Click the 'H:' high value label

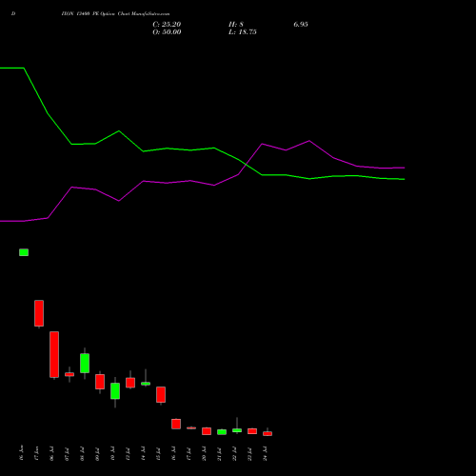click(236, 25)
